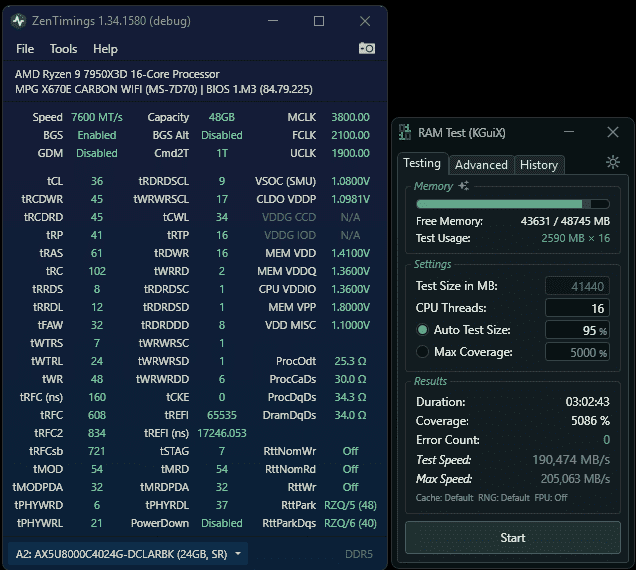Switch to the History tab in RAM Test

(539, 165)
